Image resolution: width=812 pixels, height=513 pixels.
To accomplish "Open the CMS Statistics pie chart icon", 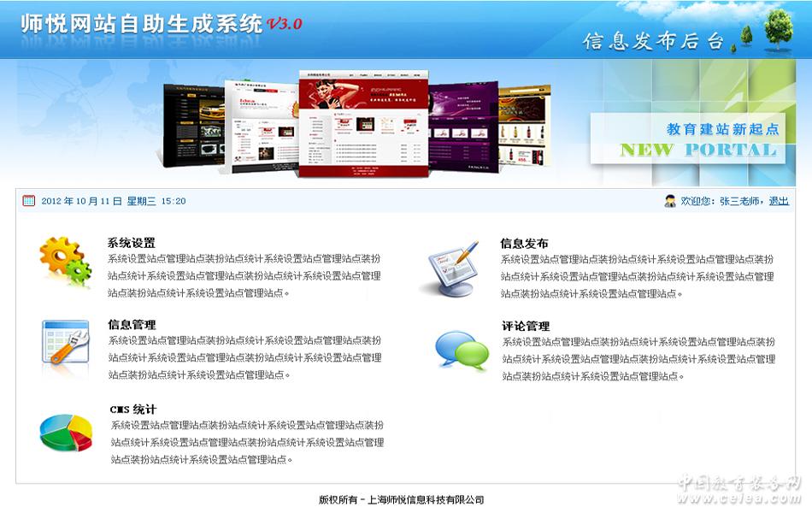I will pyautogui.click(x=66, y=433).
